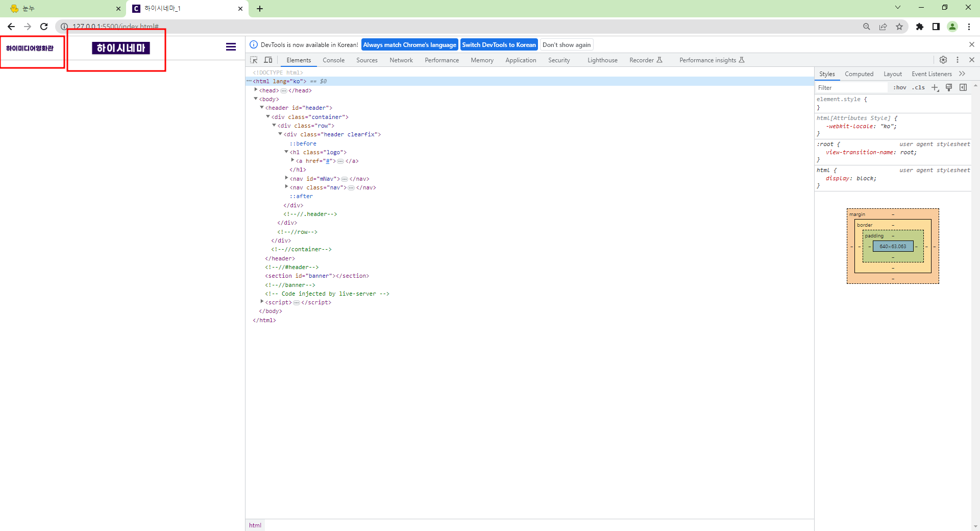Screen dimensions: 980x531
Task: Expand the a href="#" node
Action: coord(292,160)
